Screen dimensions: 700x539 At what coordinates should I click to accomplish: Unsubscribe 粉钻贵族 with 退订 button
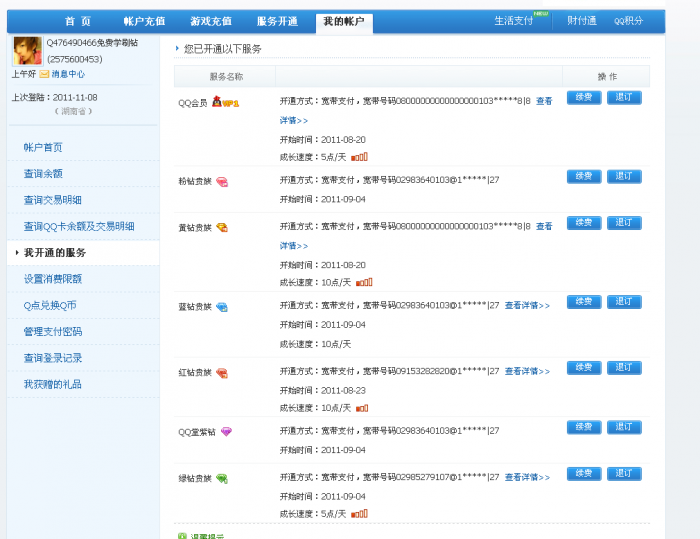[x=624, y=176]
